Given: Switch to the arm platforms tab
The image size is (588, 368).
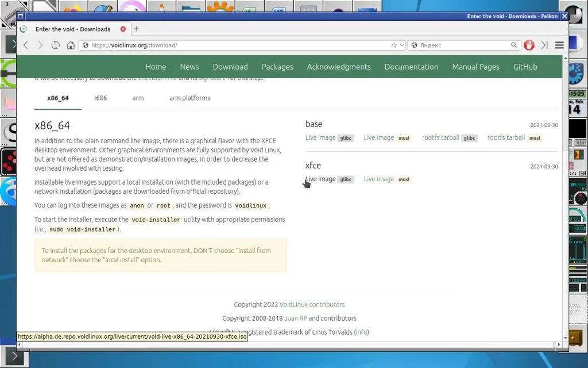Looking at the screenshot, I should pos(189,98).
